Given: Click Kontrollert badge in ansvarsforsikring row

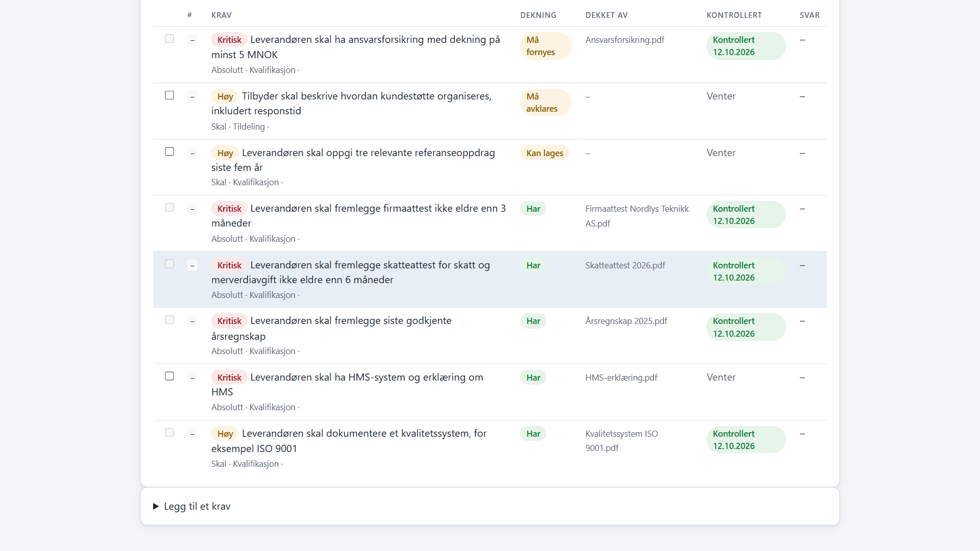Looking at the screenshot, I should (746, 46).
